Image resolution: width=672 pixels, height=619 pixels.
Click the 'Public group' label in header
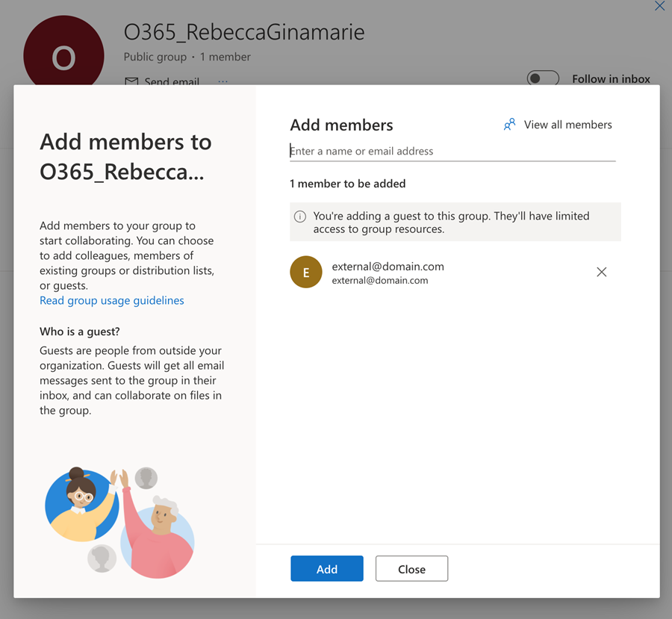[x=155, y=57]
